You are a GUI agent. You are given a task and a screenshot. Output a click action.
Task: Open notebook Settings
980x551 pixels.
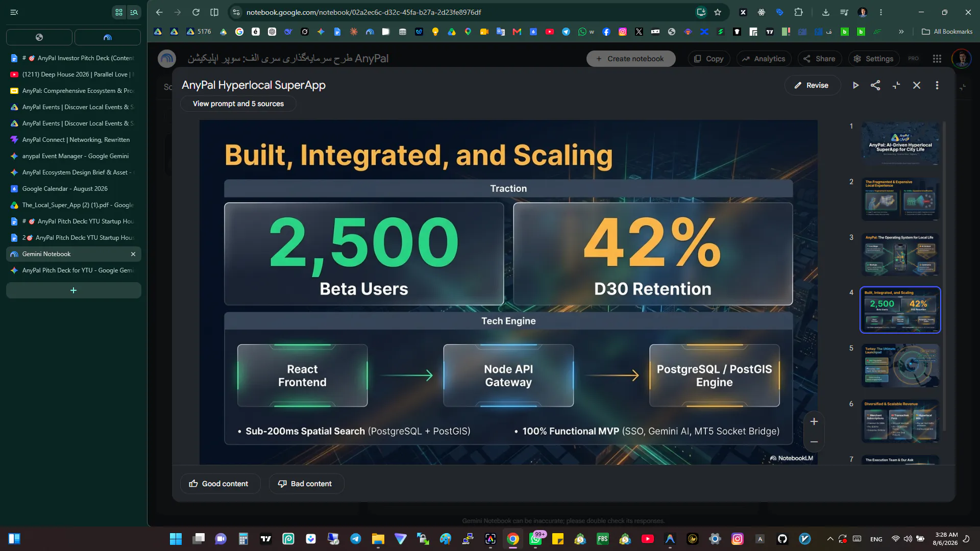tap(873, 59)
